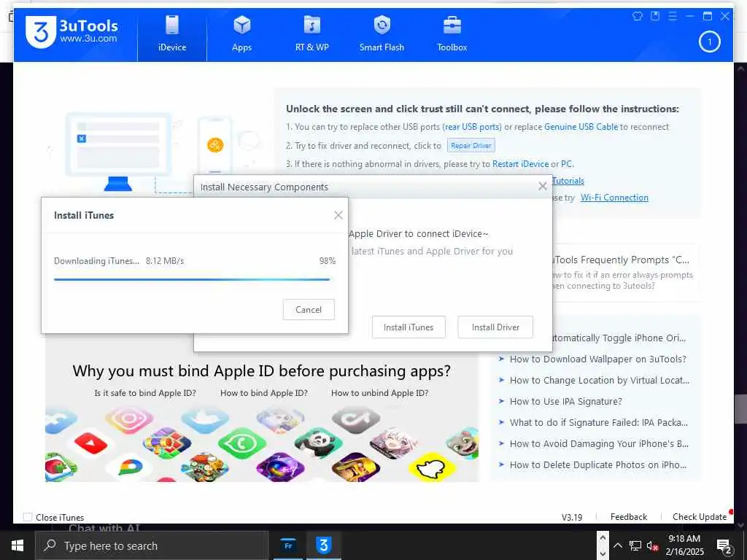Screen dimensions: 747x560
Task: Click the Talking Tom cat icon
Action: [x=463, y=443]
